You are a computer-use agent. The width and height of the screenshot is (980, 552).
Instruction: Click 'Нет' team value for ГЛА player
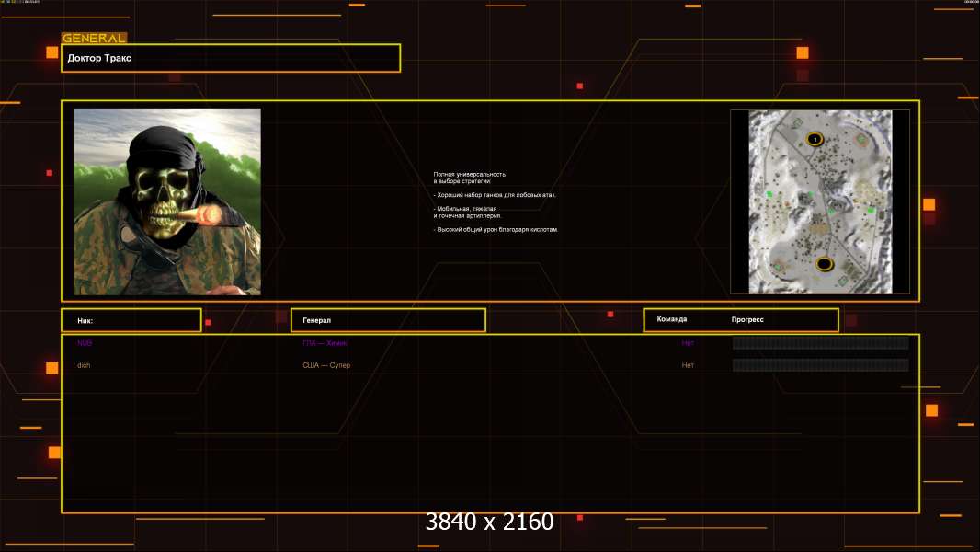[688, 343]
